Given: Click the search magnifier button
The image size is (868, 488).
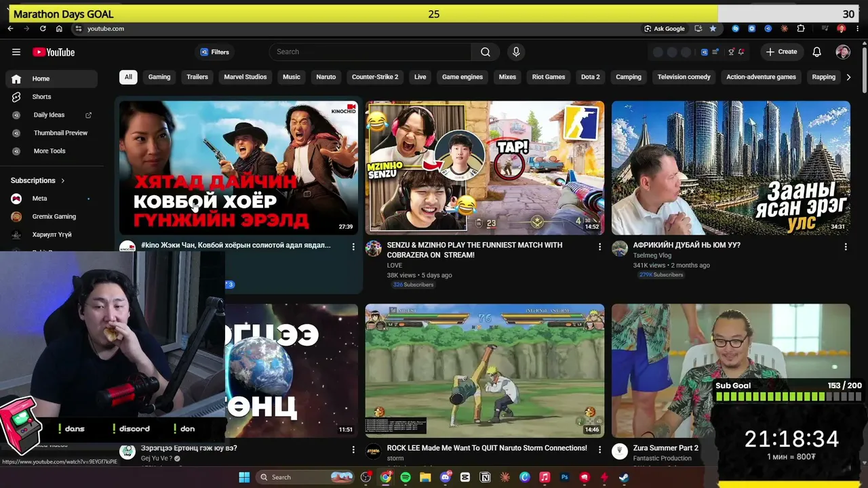Looking at the screenshot, I should [486, 52].
